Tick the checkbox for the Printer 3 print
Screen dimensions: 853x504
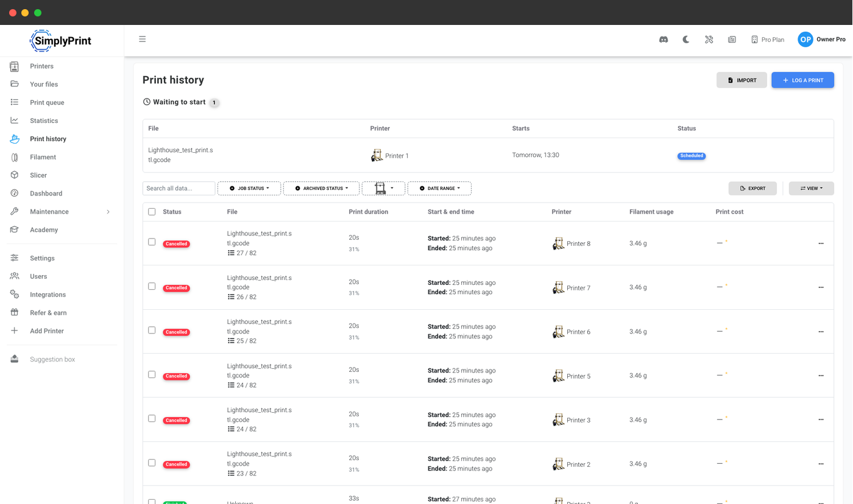pos(152,418)
